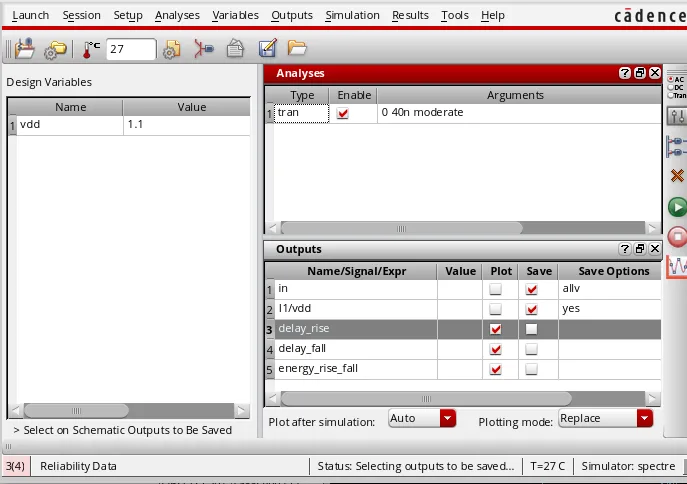
Task: Open the help icon in Analyses panel header
Action: [625, 73]
